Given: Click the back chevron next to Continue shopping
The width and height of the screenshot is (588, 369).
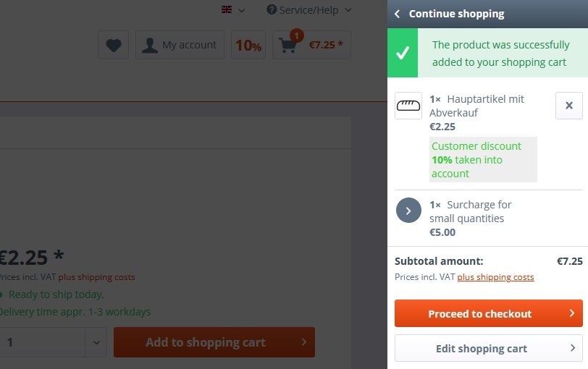Looking at the screenshot, I should point(397,14).
